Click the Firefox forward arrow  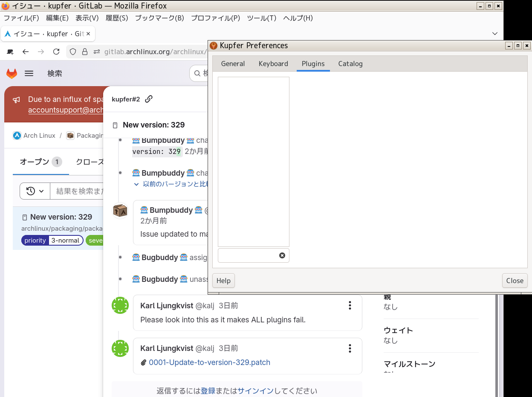coord(41,52)
